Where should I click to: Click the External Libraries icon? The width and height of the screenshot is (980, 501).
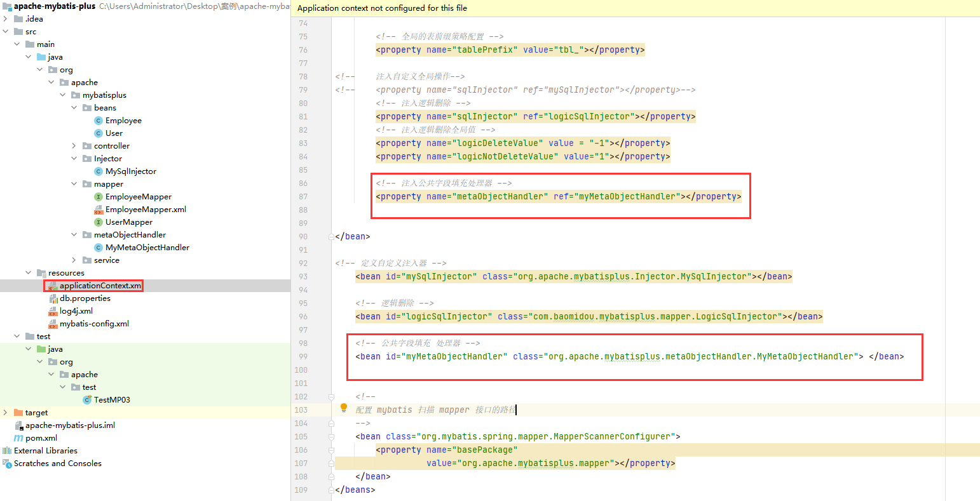[8, 450]
